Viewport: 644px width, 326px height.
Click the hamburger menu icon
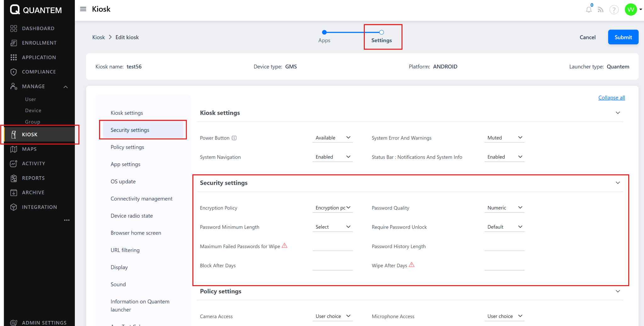(x=83, y=9)
